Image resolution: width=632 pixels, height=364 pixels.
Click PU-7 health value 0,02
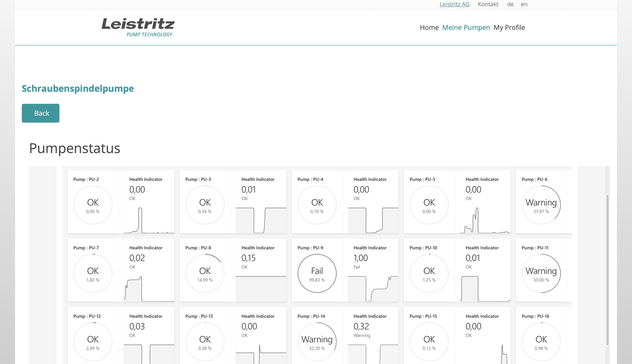tap(137, 258)
